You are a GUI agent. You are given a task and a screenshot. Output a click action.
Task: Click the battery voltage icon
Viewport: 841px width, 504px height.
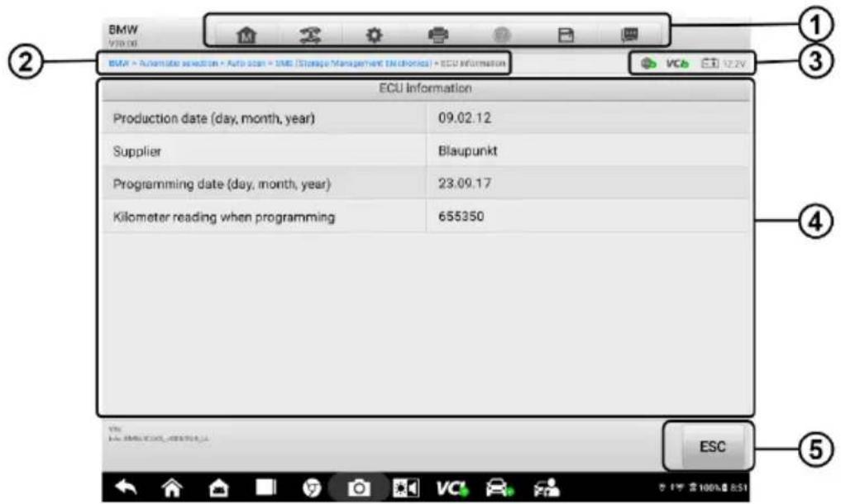click(710, 64)
